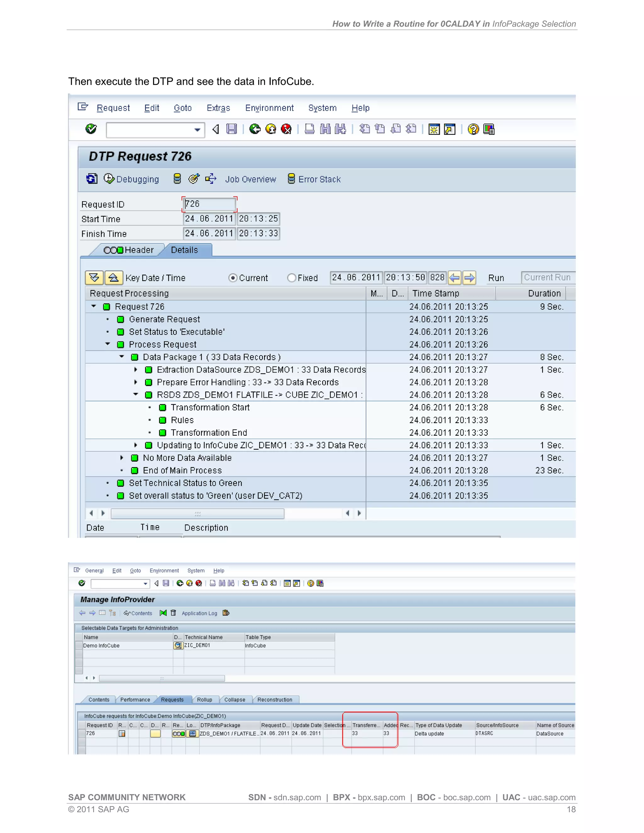Open Environment menu in DTP window

[x=269, y=108]
